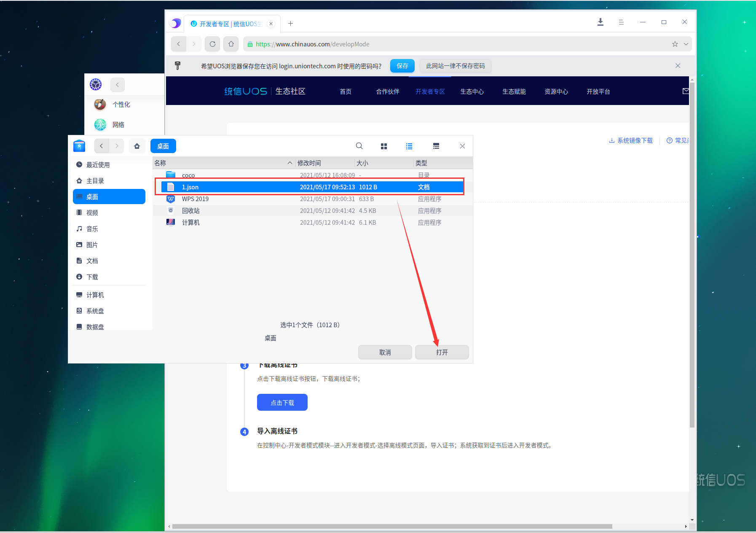Reload the browser page
Viewport: 756px width, 533px height.
pyautogui.click(x=212, y=44)
